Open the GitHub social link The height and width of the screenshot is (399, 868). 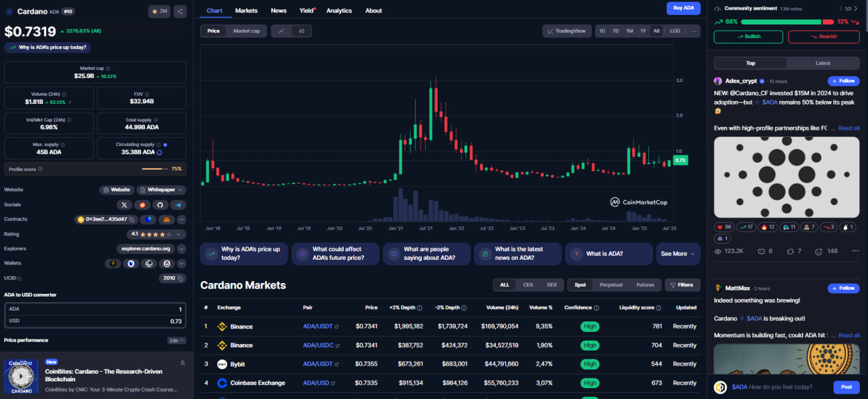pos(161,205)
